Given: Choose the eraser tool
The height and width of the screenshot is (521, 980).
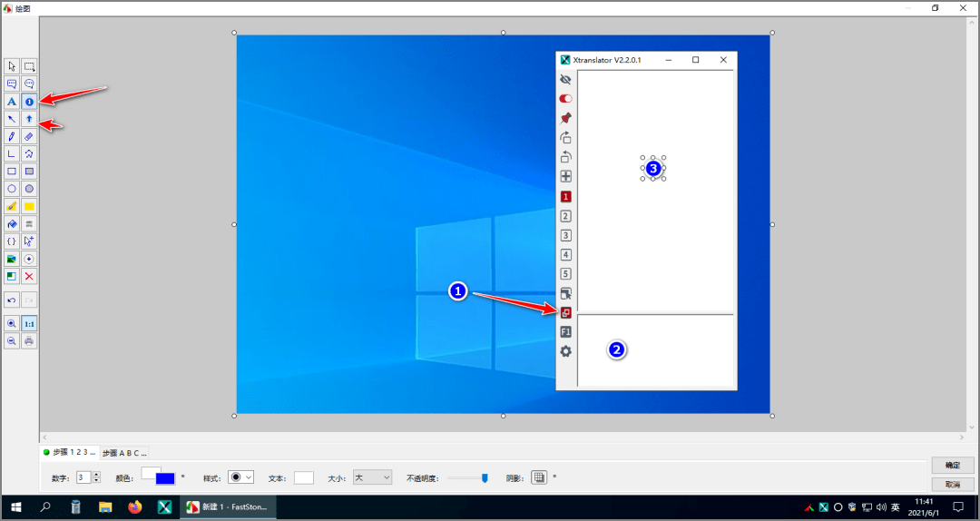Looking at the screenshot, I should (29, 136).
